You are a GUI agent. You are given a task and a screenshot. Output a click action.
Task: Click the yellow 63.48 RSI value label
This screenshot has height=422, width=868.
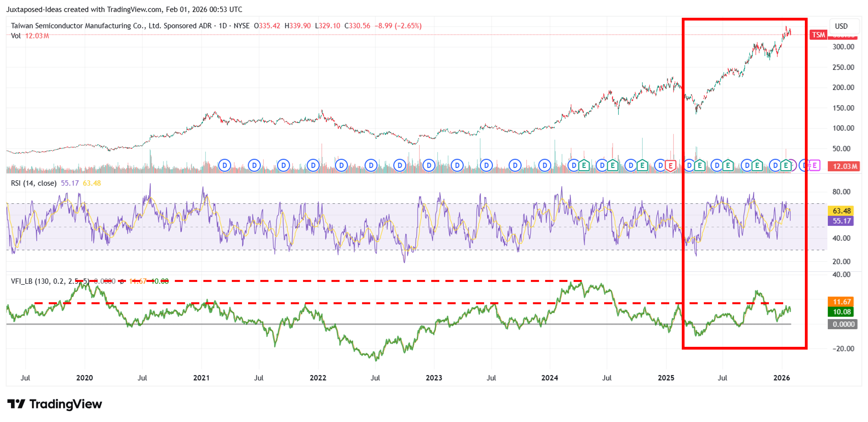(841, 211)
